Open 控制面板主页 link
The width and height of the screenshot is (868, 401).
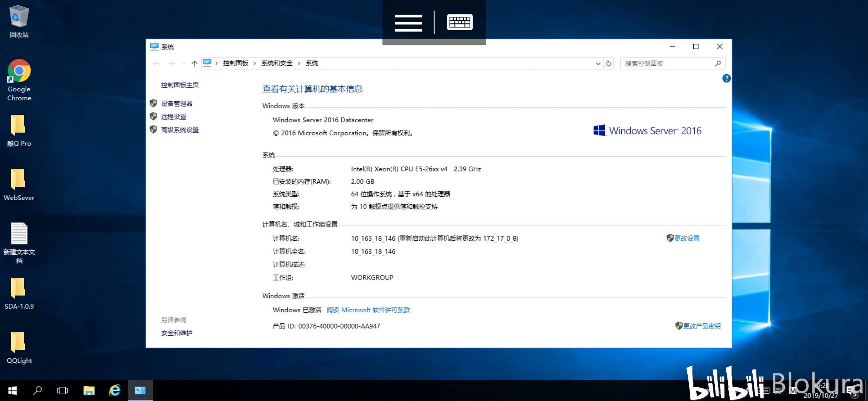point(180,85)
